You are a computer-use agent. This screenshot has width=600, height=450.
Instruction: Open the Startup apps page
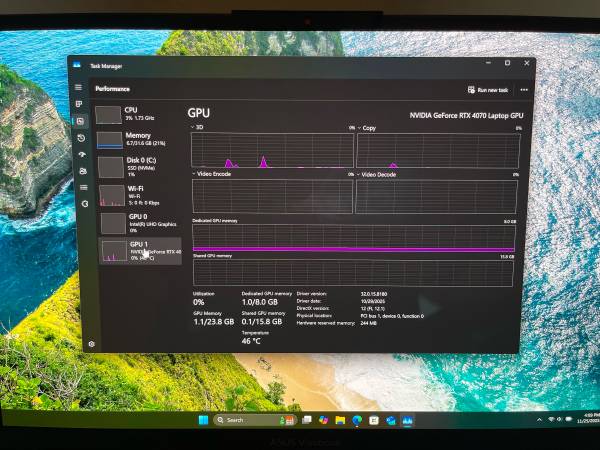click(x=82, y=155)
